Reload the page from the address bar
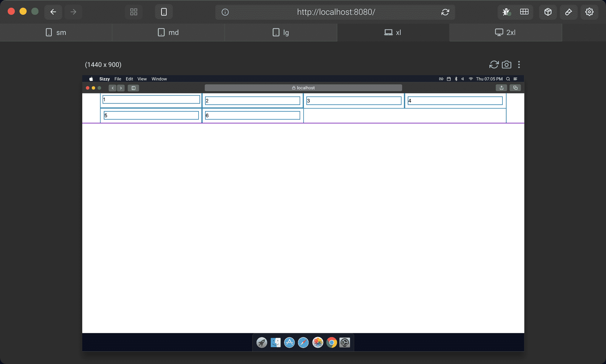The image size is (606, 364). (x=445, y=12)
